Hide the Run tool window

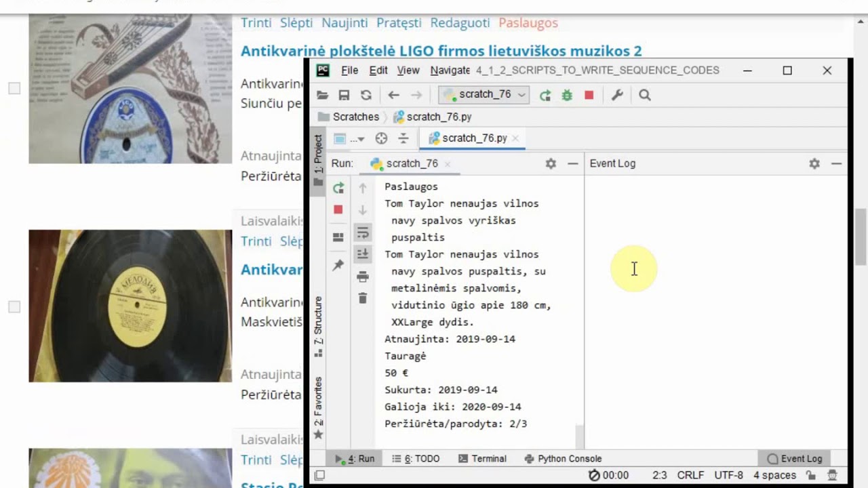coord(572,163)
